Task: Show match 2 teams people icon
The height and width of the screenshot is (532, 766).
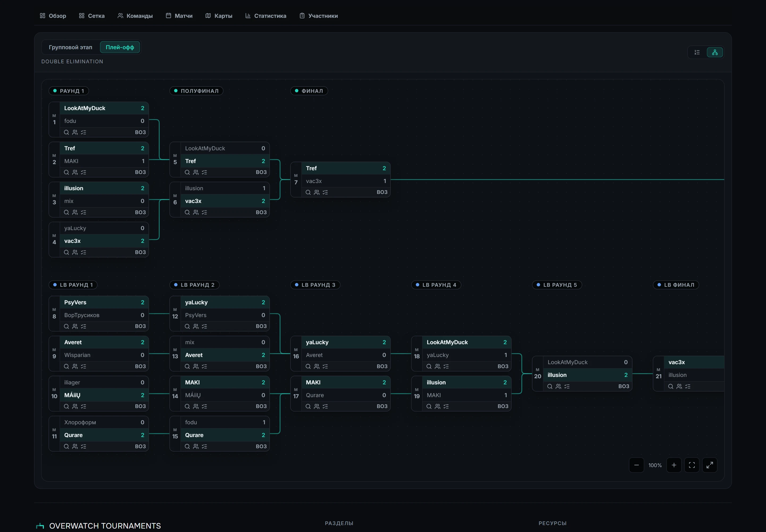Action: [x=75, y=172]
